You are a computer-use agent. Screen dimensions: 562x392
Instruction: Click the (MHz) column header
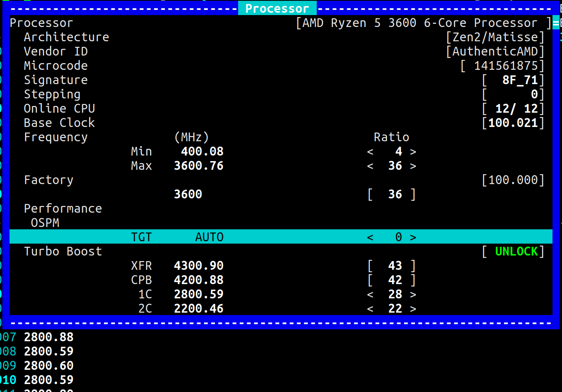191,137
